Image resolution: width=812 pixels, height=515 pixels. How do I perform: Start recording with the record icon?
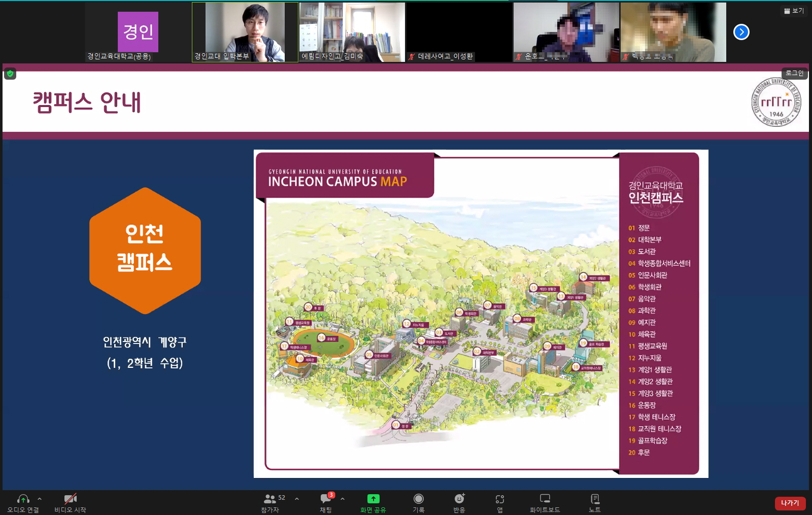click(x=418, y=499)
